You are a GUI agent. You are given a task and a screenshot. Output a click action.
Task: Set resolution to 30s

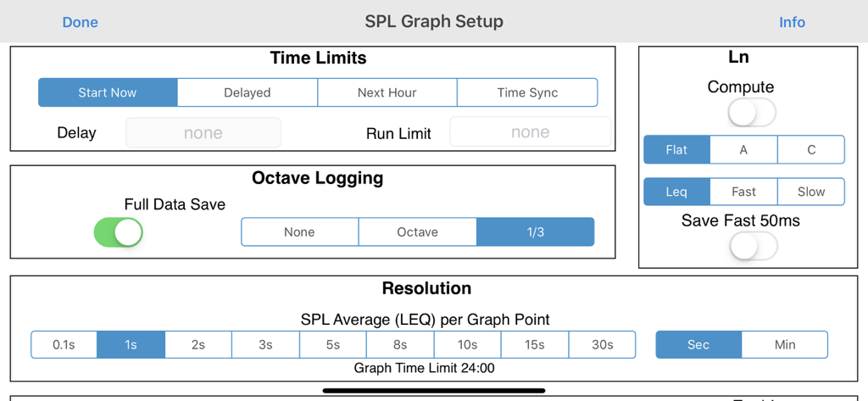[x=602, y=344]
